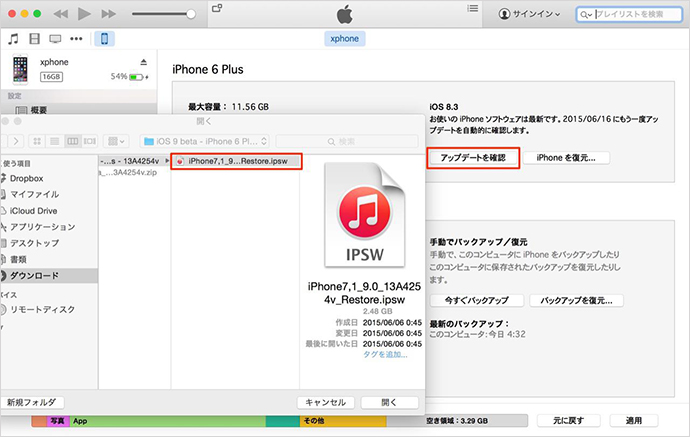Click the その他 segment of storage bar
The height and width of the screenshot is (437, 690).
[343, 421]
